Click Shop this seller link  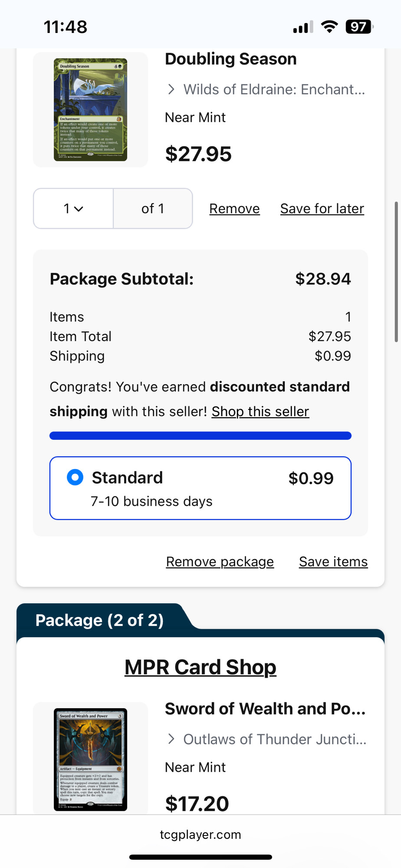tap(260, 411)
